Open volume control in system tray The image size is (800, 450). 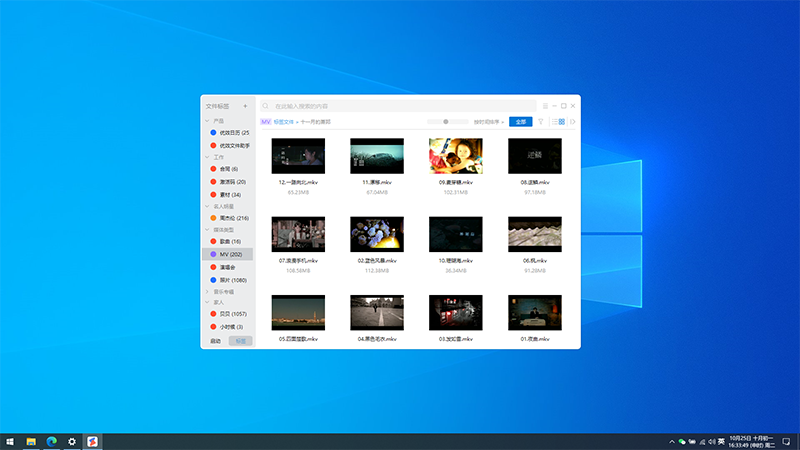click(712, 442)
